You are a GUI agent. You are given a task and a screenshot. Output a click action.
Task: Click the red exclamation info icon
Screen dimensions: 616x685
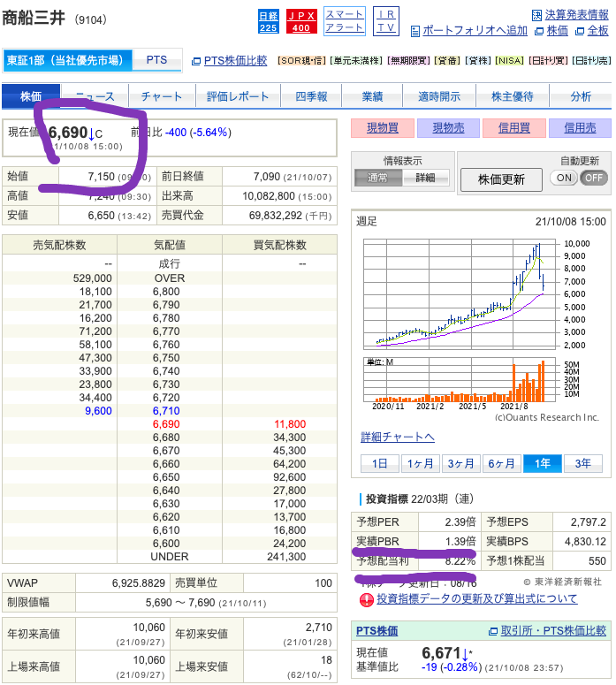coord(367,600)
